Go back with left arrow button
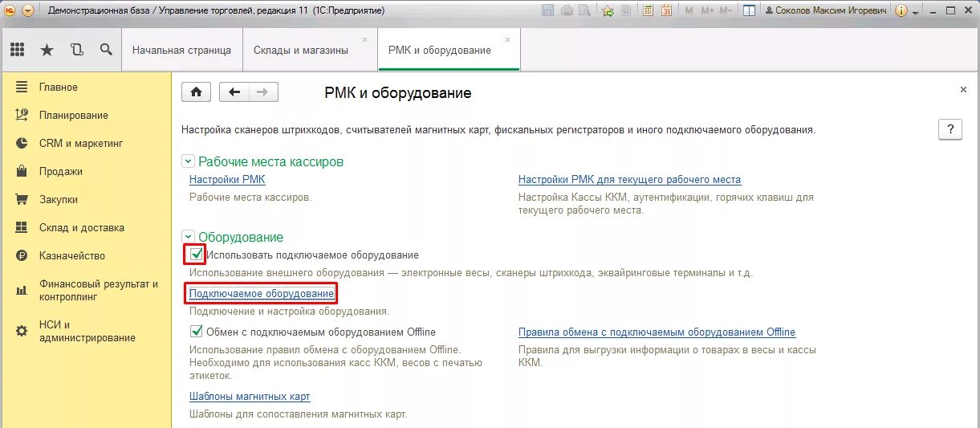Screen dimensions: 980x428 coord(234,92)
